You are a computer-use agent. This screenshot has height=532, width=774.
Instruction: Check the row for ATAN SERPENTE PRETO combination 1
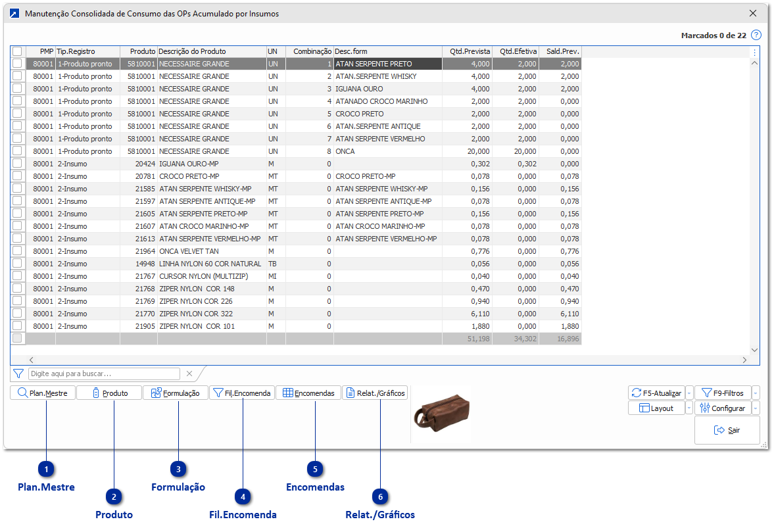tap(18, 64)
